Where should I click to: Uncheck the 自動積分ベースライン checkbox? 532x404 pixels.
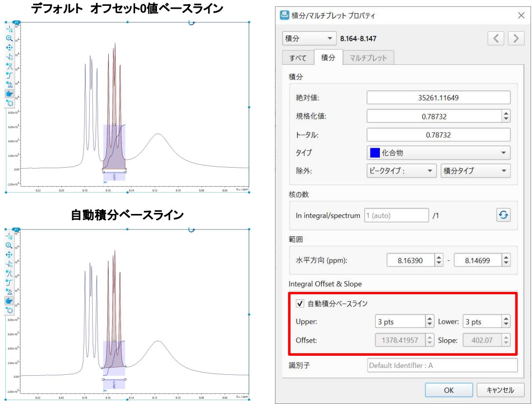[300, 304]
